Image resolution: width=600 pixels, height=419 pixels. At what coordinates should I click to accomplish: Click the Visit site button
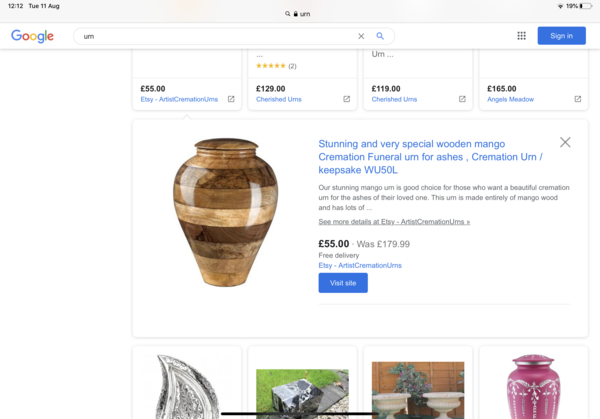(343, 283)
